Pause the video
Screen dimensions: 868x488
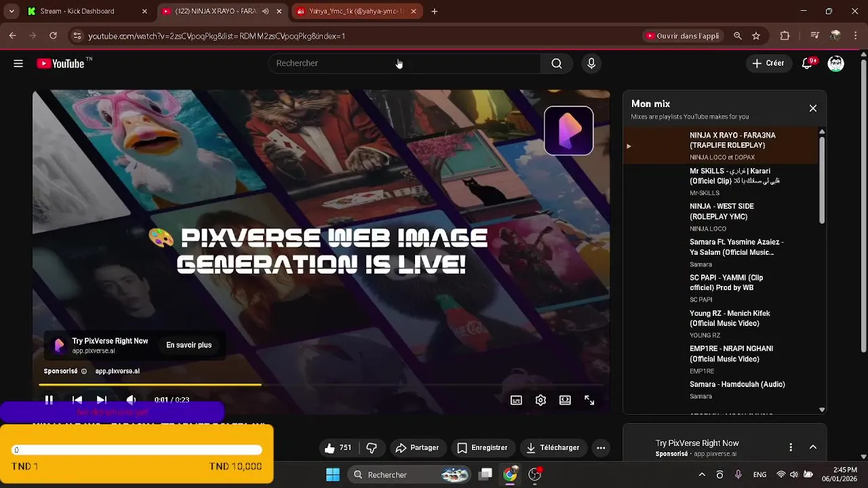click(49, 400)
